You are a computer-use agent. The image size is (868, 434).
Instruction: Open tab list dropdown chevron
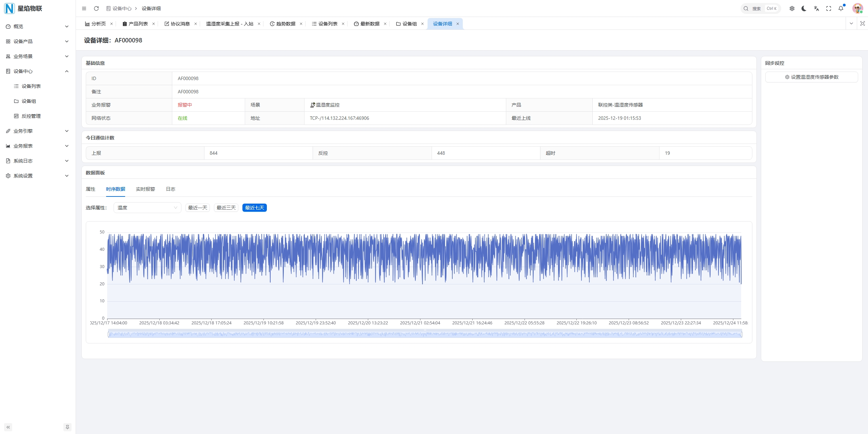click(x=851, y=23)
